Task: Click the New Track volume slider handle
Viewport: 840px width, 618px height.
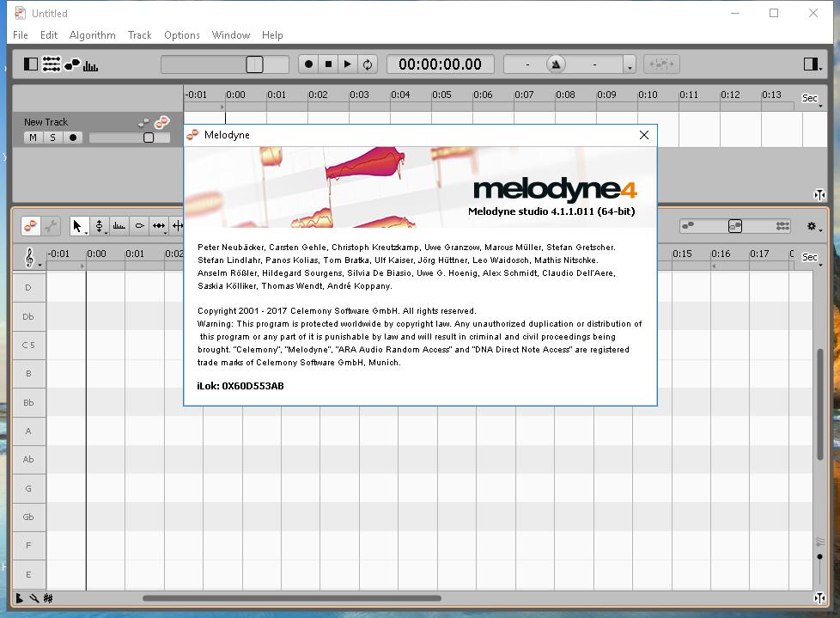Action: click(149, 138)
